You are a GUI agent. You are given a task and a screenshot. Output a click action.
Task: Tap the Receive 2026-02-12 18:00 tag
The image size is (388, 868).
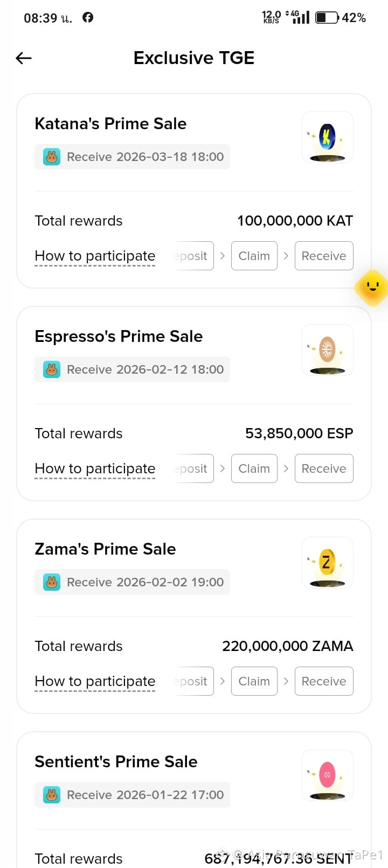[132, 369]
